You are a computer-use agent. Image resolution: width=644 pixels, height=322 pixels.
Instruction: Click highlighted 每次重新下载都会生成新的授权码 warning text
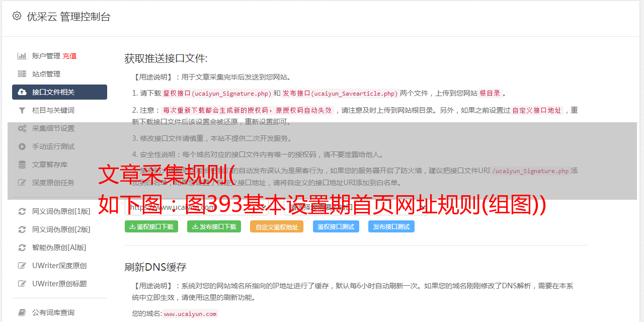[x=247, y=110]
